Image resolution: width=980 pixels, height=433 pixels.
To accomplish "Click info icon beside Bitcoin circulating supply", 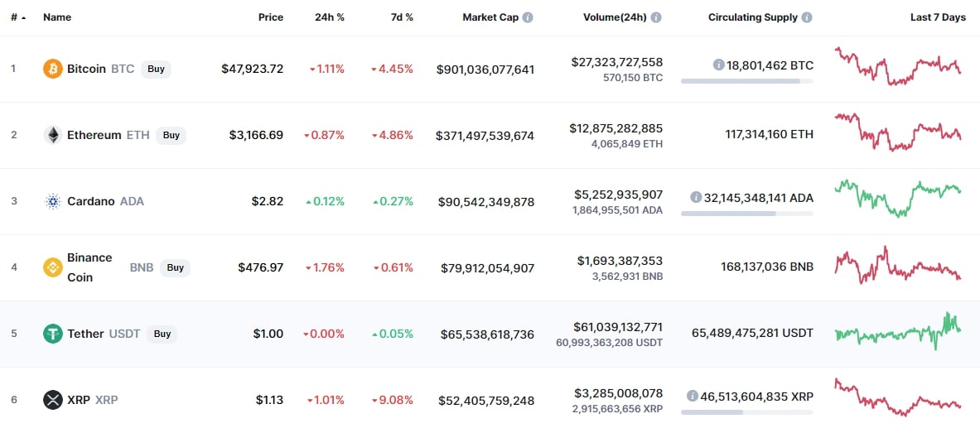I will tap(719, 65).
